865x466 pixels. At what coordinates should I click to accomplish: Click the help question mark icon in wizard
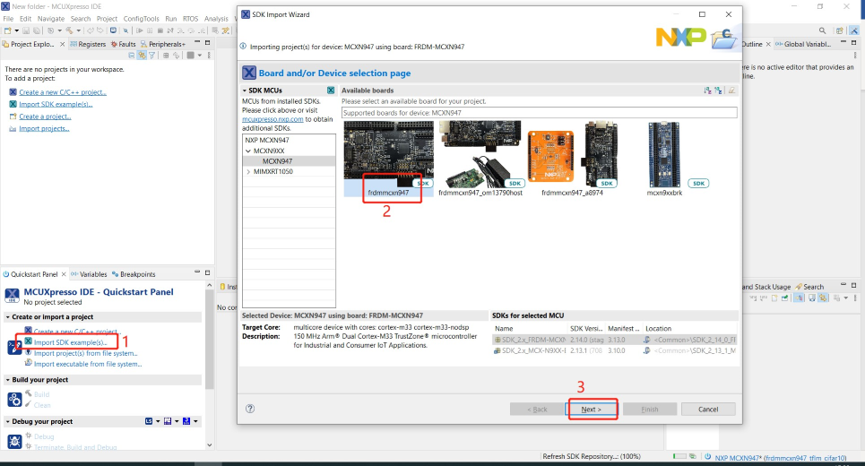(250, 409)
